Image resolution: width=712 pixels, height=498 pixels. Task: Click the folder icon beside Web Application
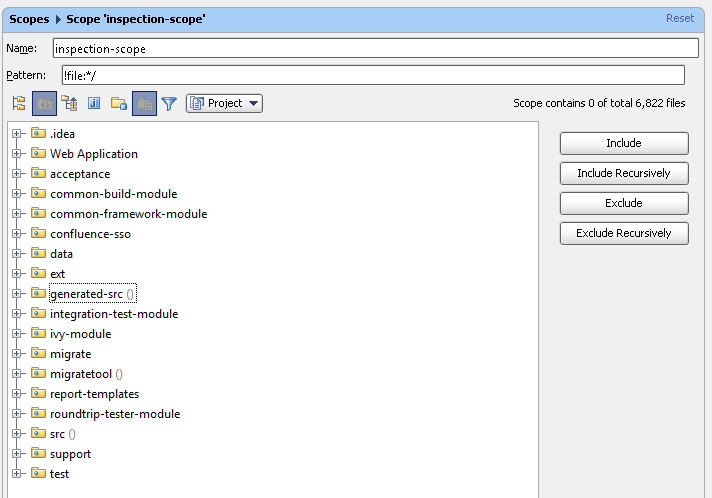point(38,153)
